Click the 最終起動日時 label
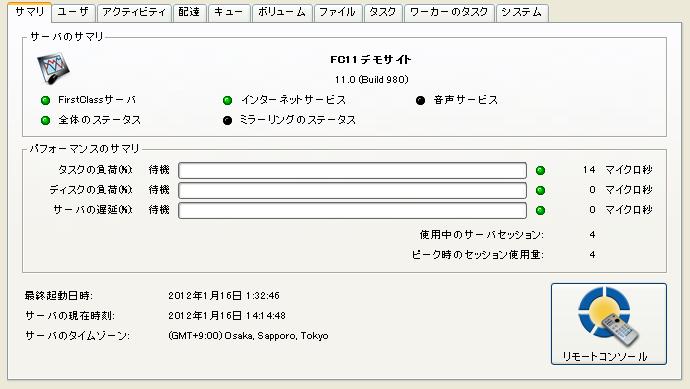Viewport: 690px width, 389px height. point(59,295)
